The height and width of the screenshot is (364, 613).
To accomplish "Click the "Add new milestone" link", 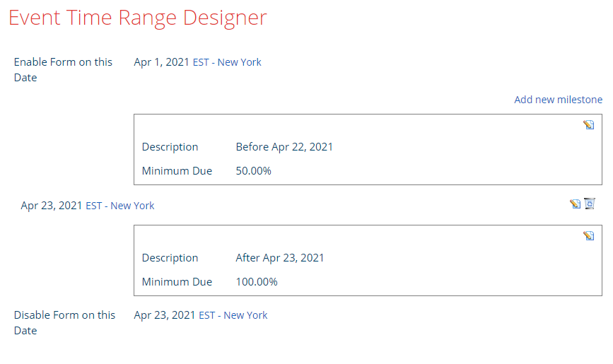I will click(558, 100).
